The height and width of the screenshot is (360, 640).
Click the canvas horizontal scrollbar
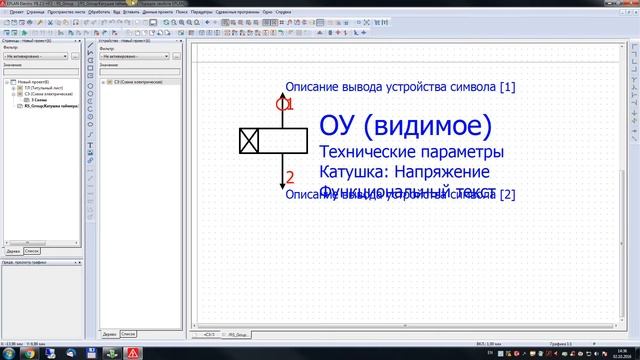click(x=405, y=326)
